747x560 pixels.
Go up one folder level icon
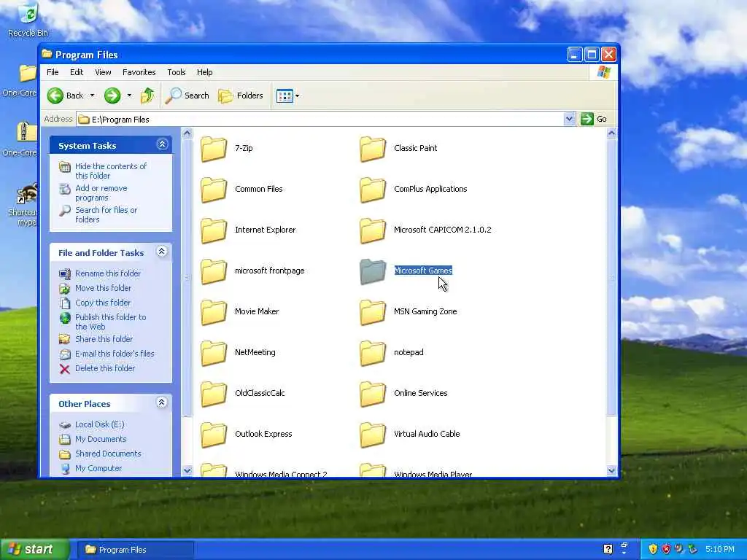[147, 96]
